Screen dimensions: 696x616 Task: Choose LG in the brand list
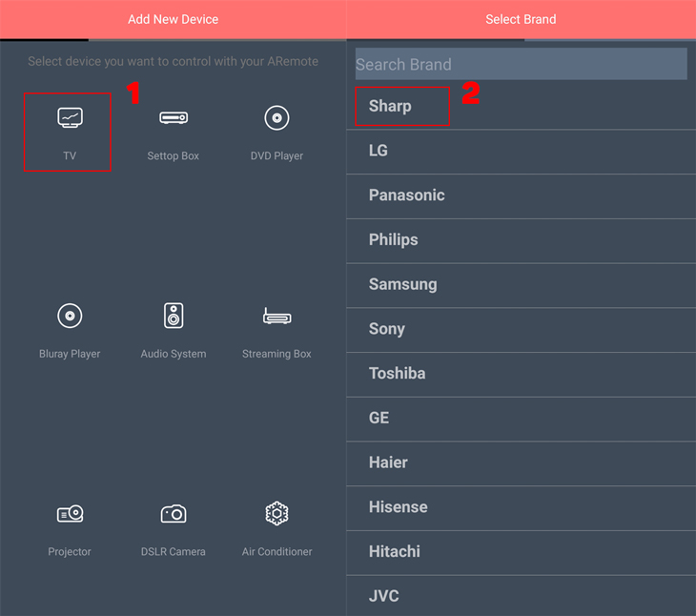pyautogui.click(x=522, y=151)
